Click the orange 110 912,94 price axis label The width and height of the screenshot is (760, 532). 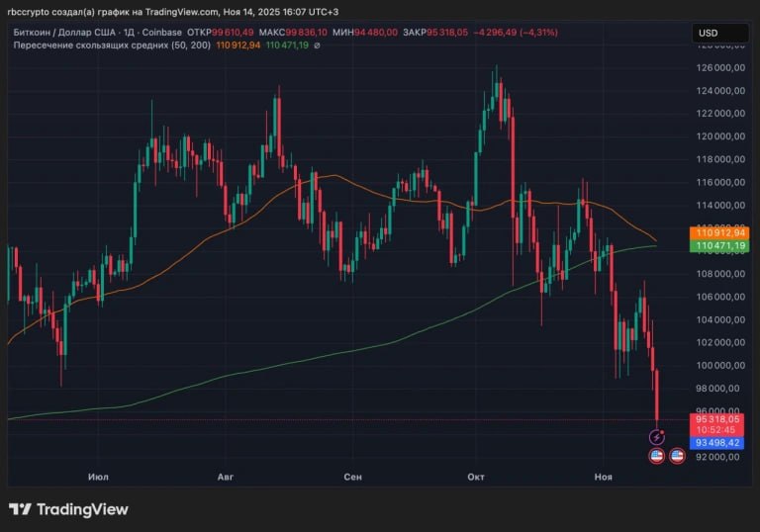719,232
